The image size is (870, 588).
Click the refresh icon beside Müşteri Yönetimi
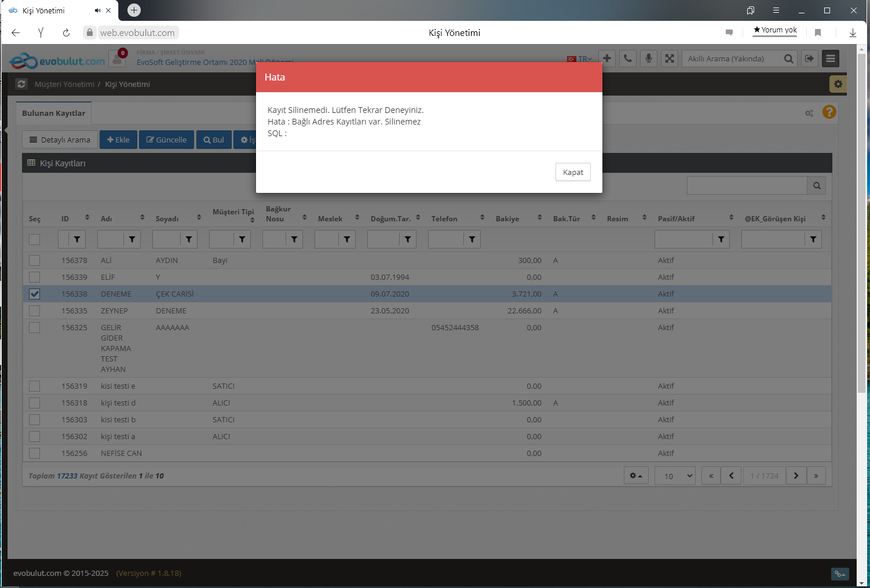coord(21,84)
